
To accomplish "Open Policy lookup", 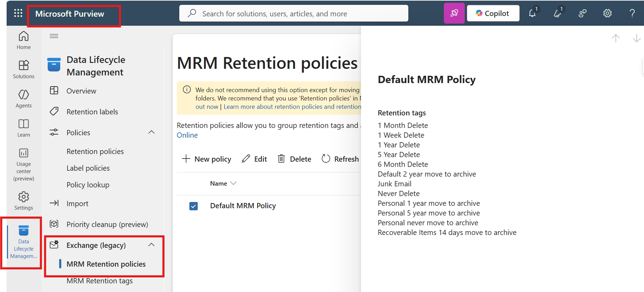I will click(88, 185).
